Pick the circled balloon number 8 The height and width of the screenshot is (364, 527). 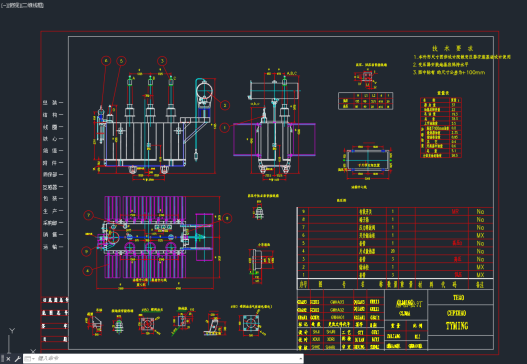tap(227, 218)
